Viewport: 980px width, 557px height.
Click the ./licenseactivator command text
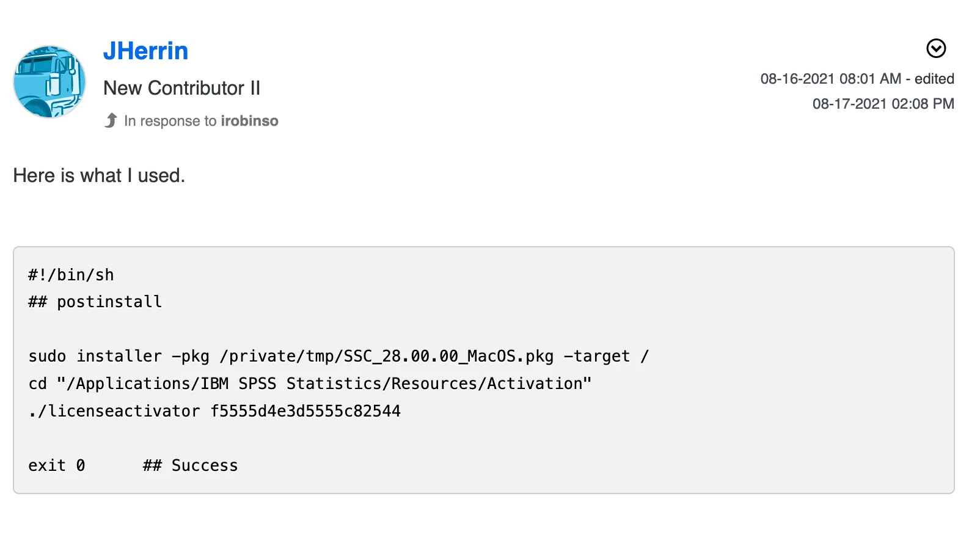point(114,411)
